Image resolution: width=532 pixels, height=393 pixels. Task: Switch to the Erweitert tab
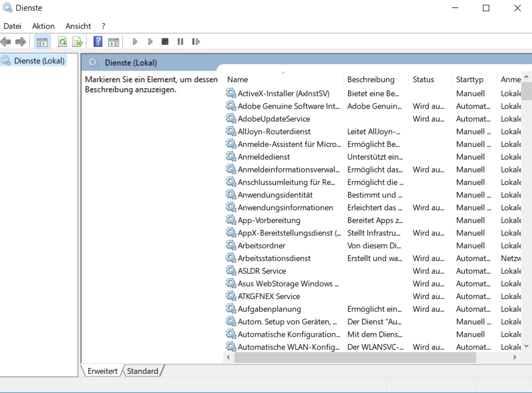pyautogui.click(x=102, y=371)
